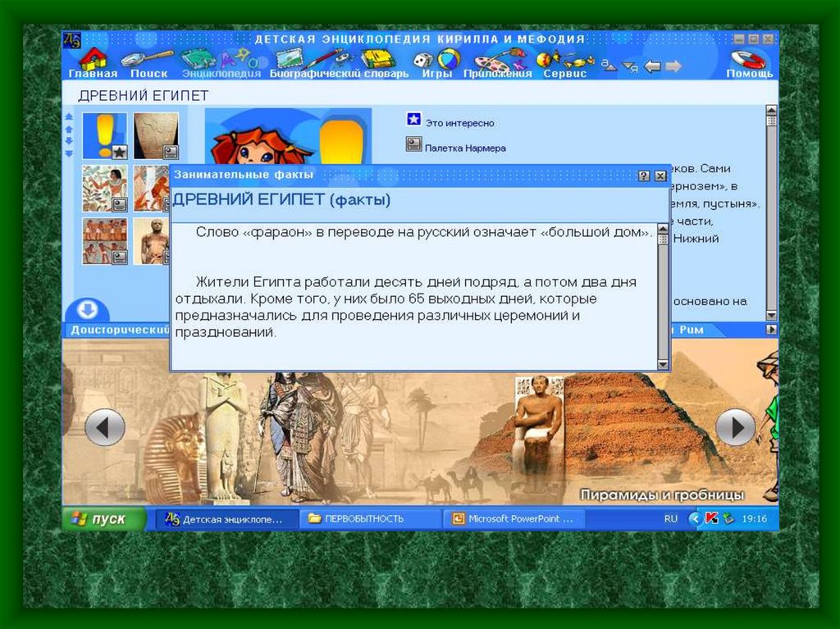Open the workers fresco thumbnail in third row
The height and width of the screenshot is (629, 840).
[104, 241]
